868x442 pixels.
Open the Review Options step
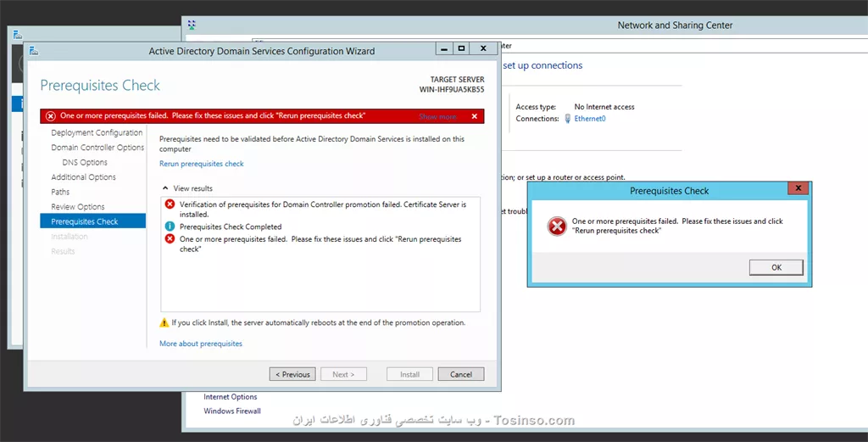point(77,207)
